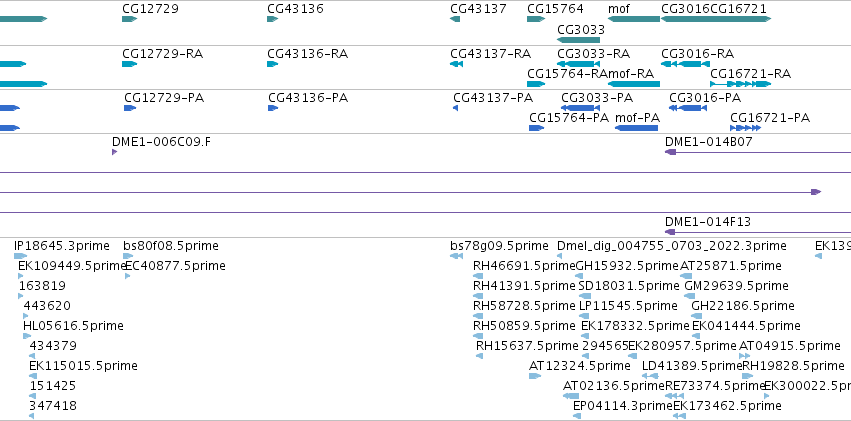Screen dimensions: 851x421
Task: Click transcript CG43137-RA
Action: point(456,64)
